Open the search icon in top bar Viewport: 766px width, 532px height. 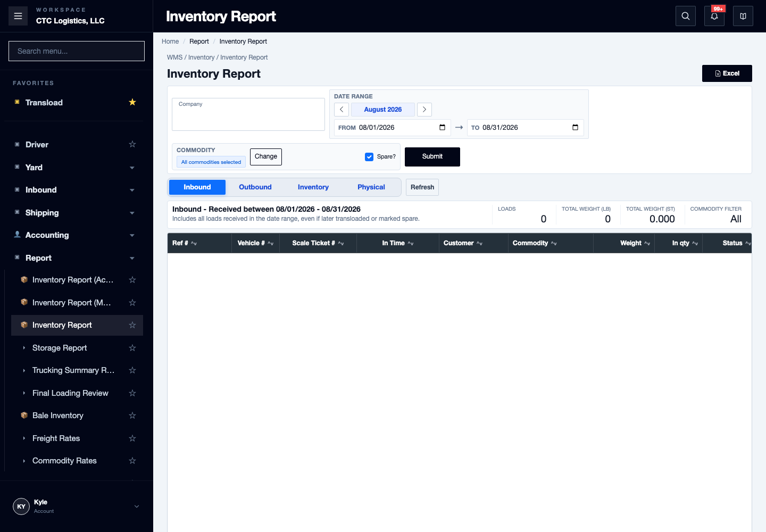pos(686,16)
